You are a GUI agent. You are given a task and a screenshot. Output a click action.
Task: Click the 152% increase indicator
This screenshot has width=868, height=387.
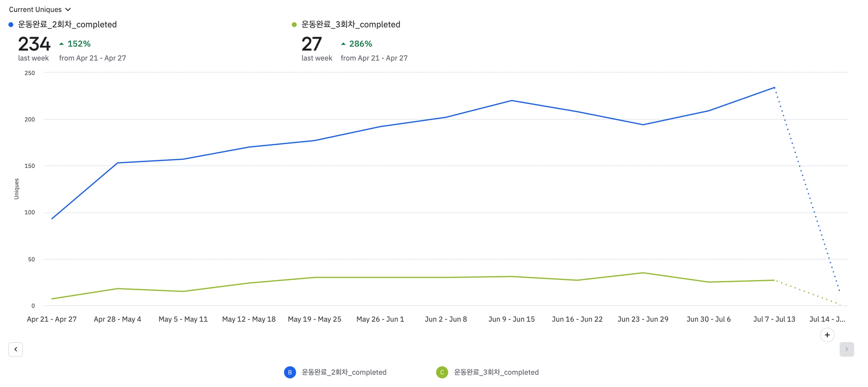tap(75, 44)
